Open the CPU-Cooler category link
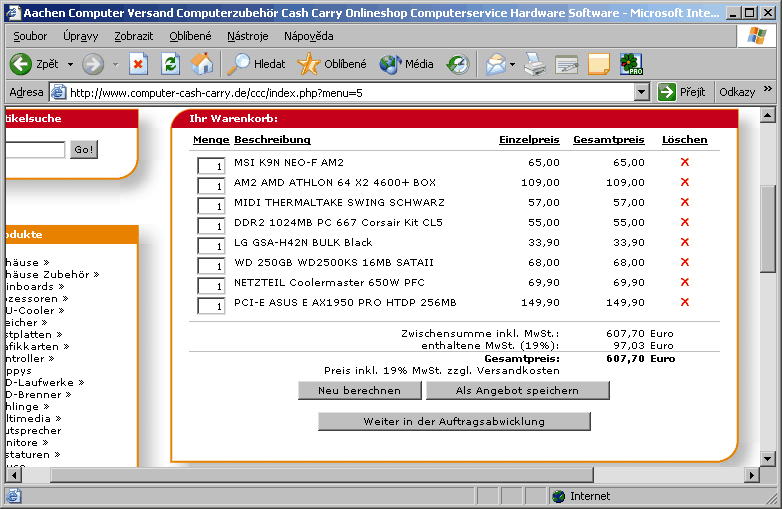The image size is (782, 509). tap(35, 310)
